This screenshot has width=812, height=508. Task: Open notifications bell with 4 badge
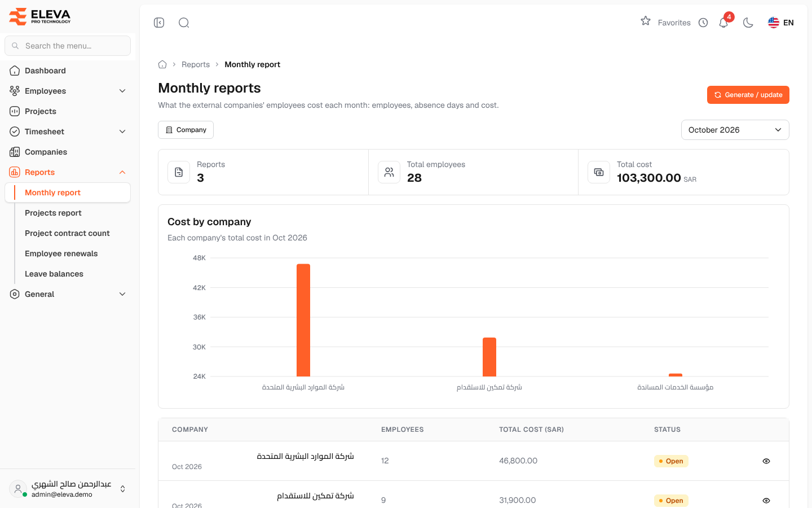[x=724, y=22]
